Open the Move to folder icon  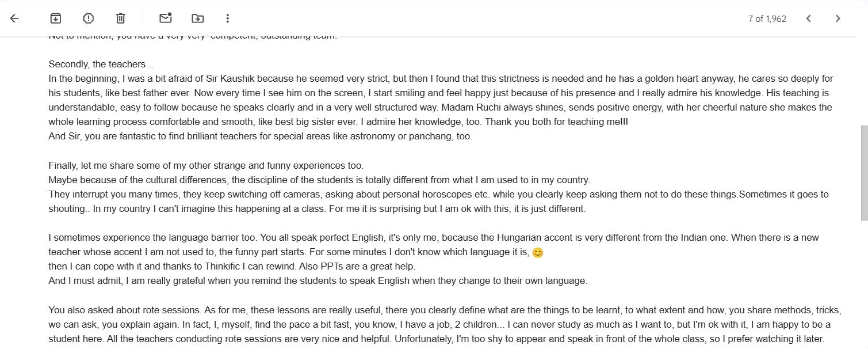click(x=197, y=18)
